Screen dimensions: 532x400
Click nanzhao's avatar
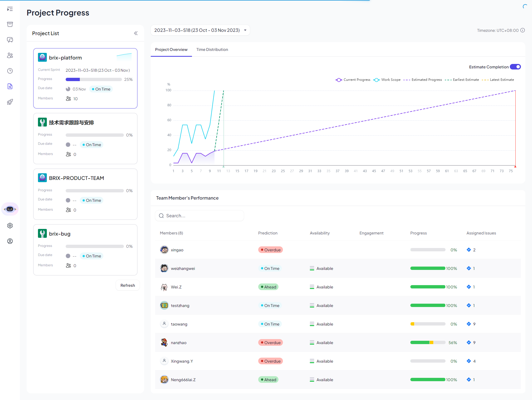pos(164,342)
